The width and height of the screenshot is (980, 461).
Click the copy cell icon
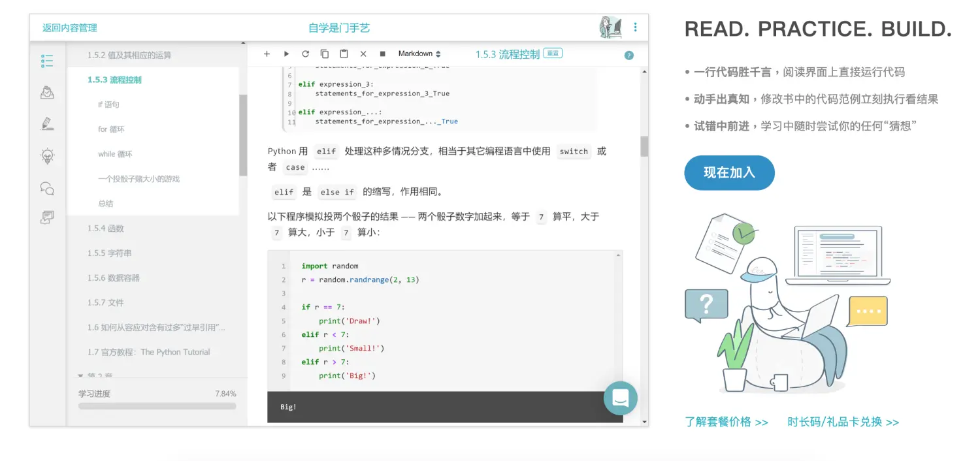point(325,54)
